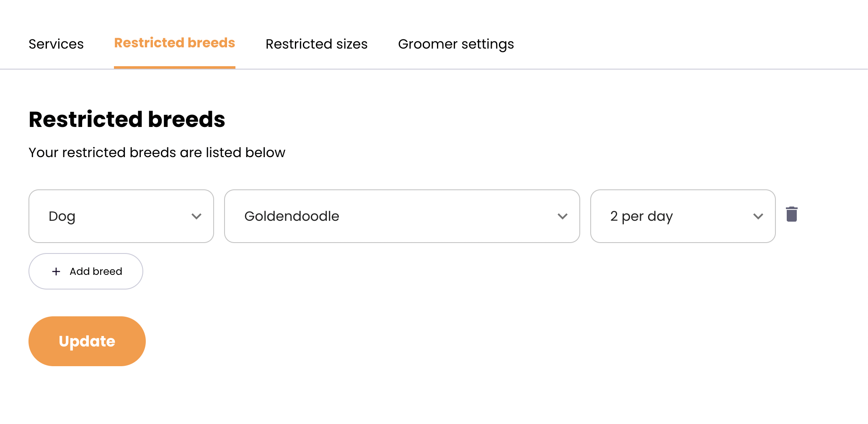The image size is (868, 424).
Task: Click the plus icon beside Add breed
Action: click(56, 271)
